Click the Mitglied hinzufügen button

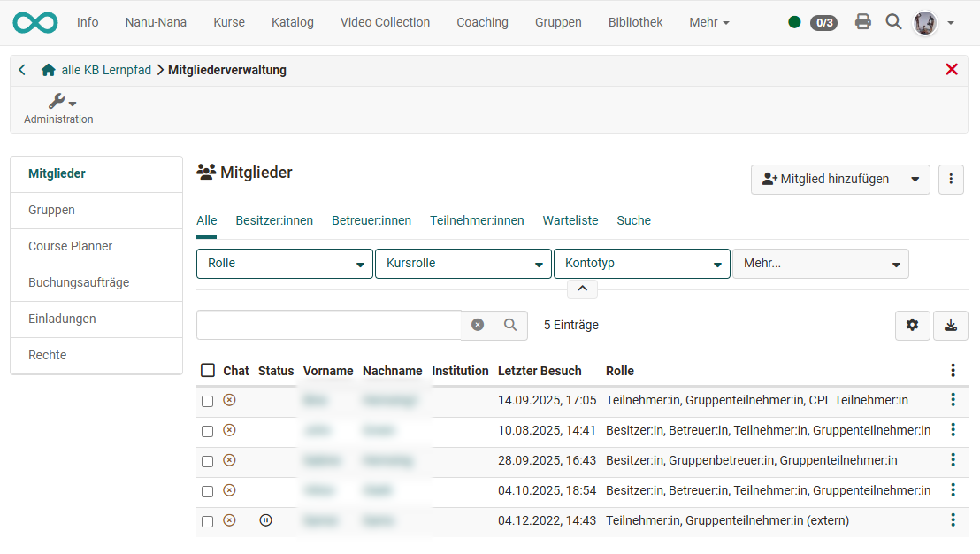825,179
